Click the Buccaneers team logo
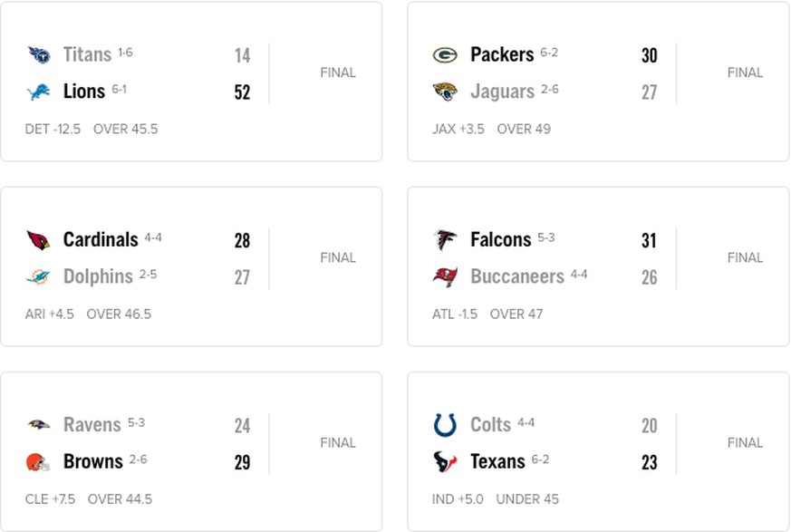This screenshot has width=791, height=532. 445,277
